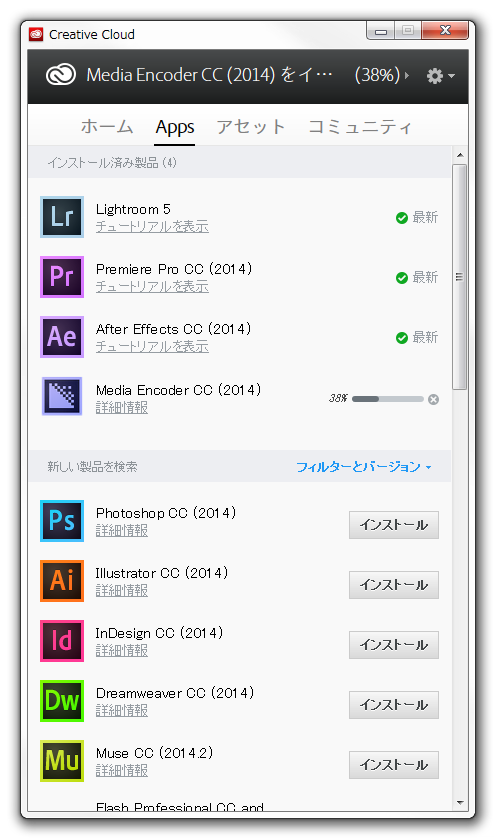Viewport: 496px width, 839px height.
Task: Open the コミュニティ tab
Action: (360, 127)
